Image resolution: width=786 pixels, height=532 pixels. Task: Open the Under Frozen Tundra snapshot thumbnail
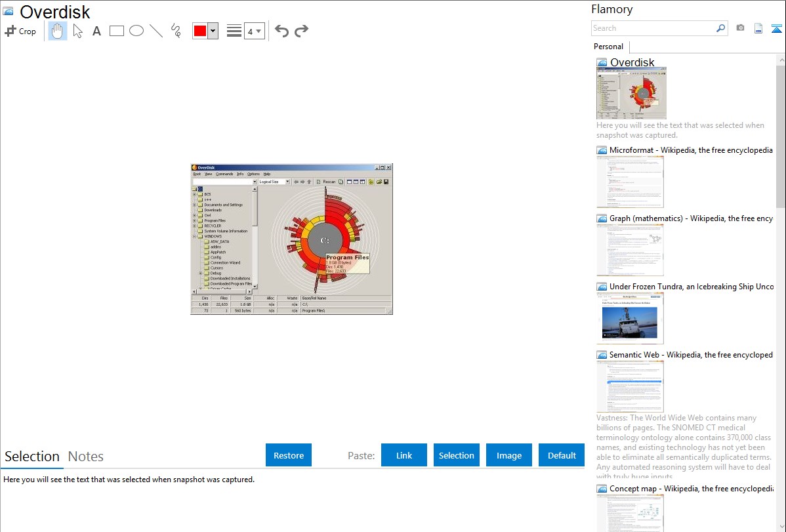(630, 318)
